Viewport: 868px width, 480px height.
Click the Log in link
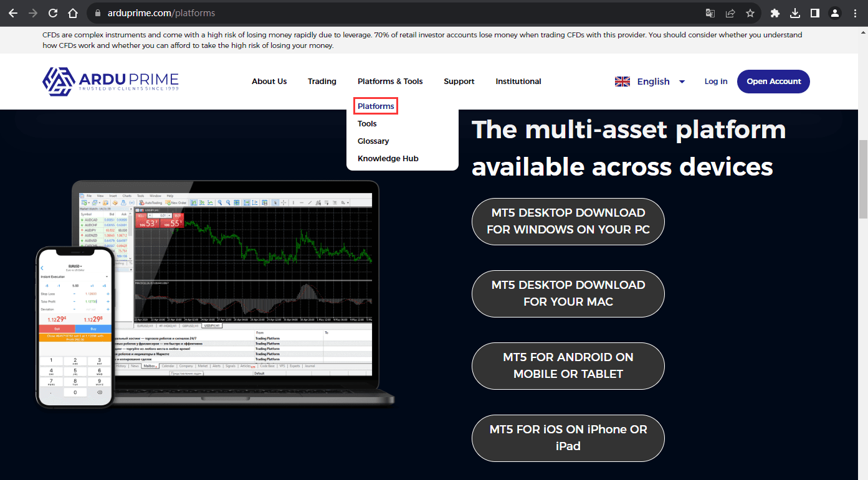(x=716, y=82)
